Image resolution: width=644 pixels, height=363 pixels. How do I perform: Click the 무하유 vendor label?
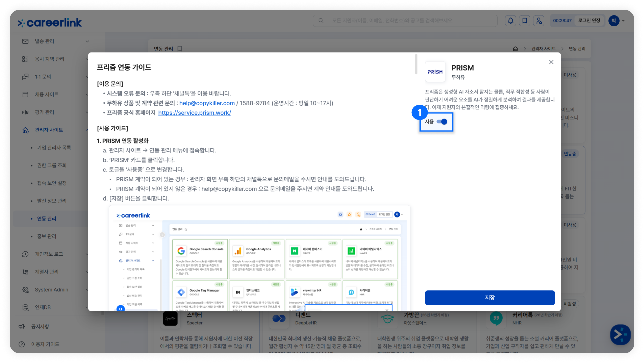(458, 77)
